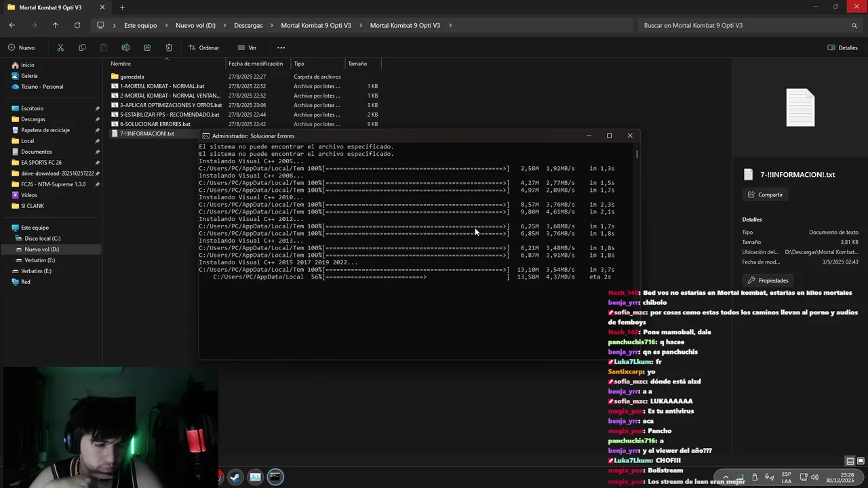Select Descargas in the address breadcrumb
The width and height of the screenshot is (868, 488).
(x=248, y=25)
